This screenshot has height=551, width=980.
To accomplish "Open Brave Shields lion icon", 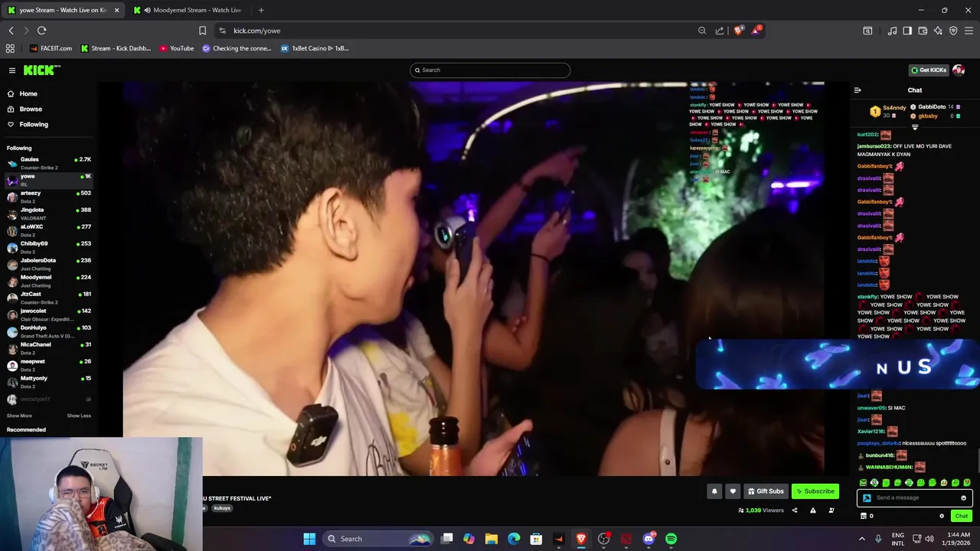I will 738,31.
